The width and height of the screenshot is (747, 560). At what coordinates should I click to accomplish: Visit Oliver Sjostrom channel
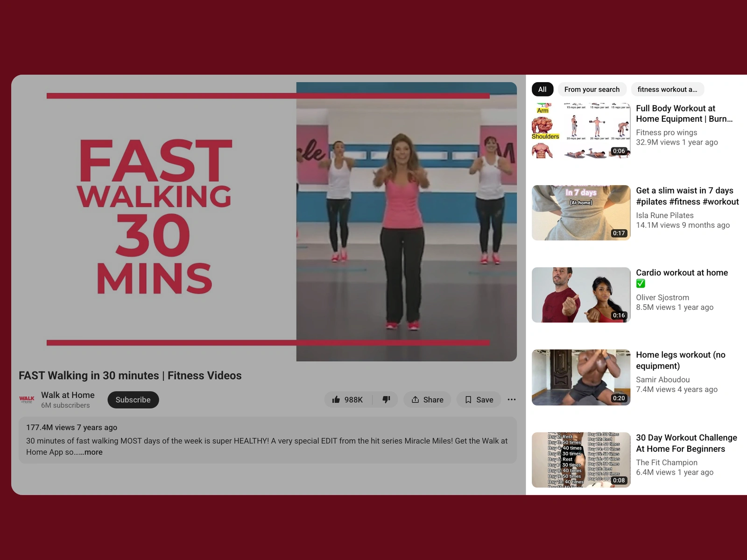click(662, 297)
